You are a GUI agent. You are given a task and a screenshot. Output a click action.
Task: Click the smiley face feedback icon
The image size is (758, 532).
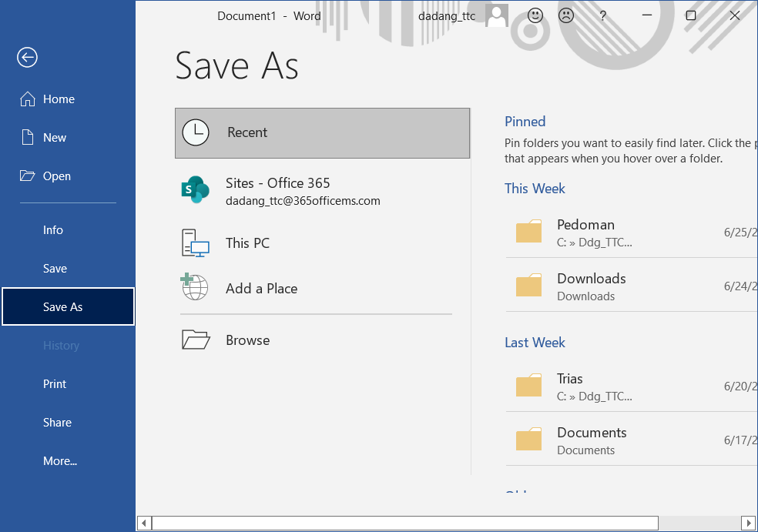[x=535, y=15]
